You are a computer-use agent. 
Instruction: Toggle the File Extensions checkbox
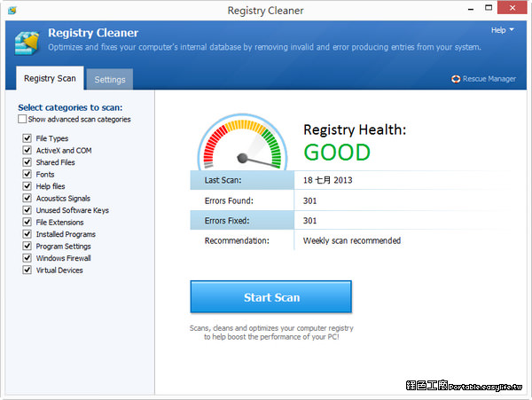tap(27, 222)
